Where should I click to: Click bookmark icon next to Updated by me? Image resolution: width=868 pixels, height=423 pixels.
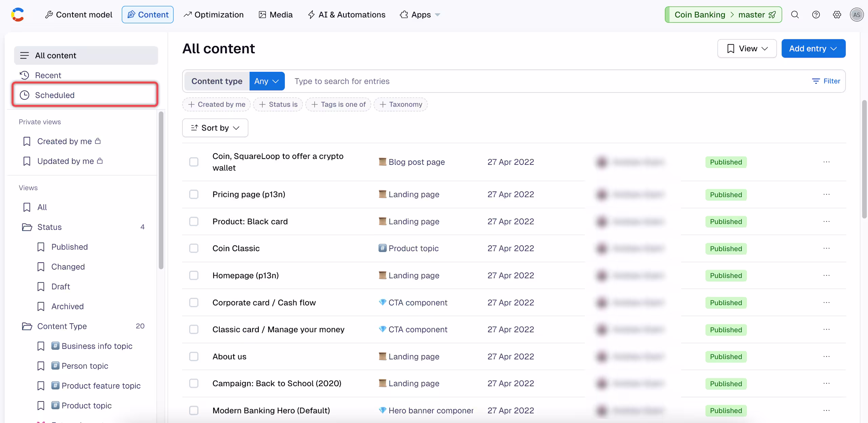click(x=27, y=161)
